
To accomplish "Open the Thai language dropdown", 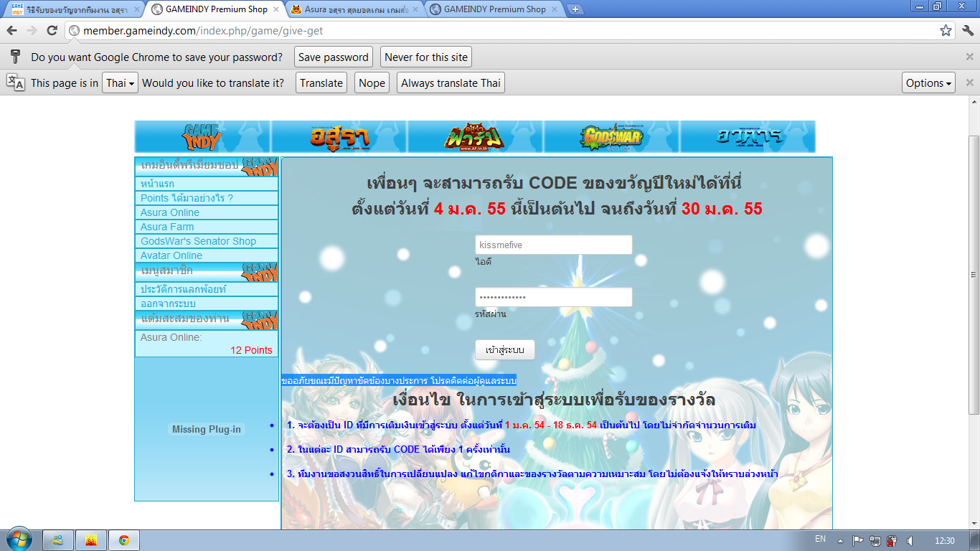I will 120,83.
